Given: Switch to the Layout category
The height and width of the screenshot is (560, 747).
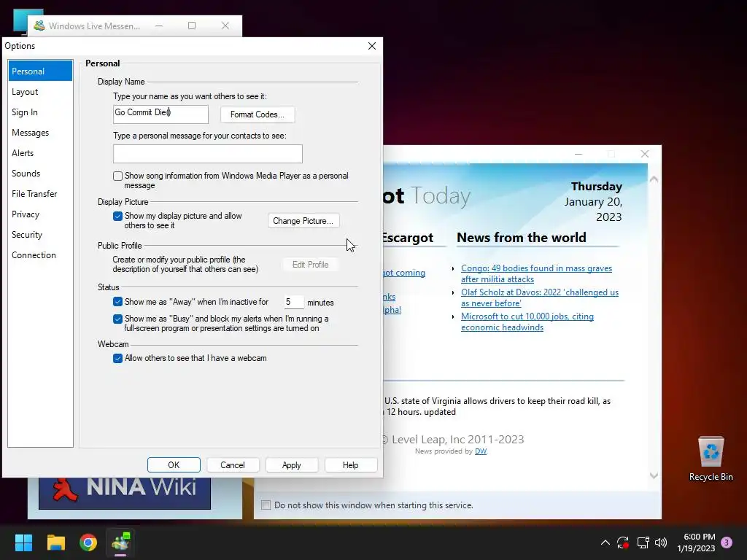Looking at the screenshot, I should (41, 91).
